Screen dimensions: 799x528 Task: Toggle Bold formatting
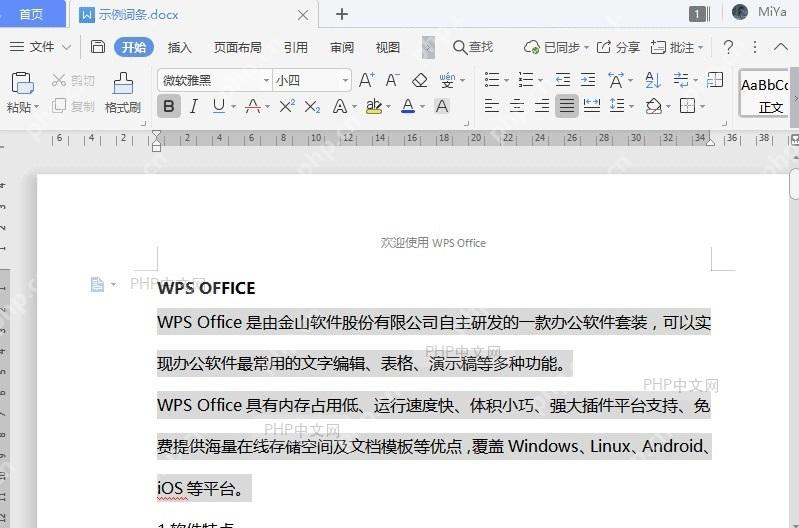point(169,106)
